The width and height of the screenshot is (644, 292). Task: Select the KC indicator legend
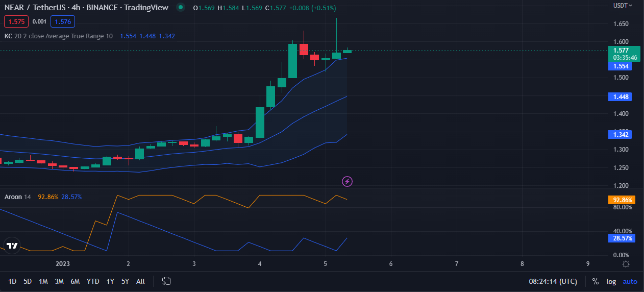click(x=59, y=36)
